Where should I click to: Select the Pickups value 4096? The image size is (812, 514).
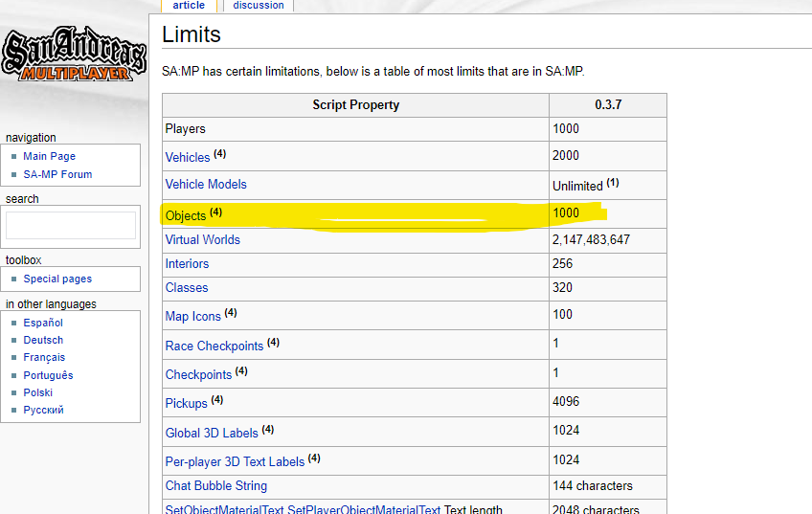pyautogui.click(x=566, y=401)
